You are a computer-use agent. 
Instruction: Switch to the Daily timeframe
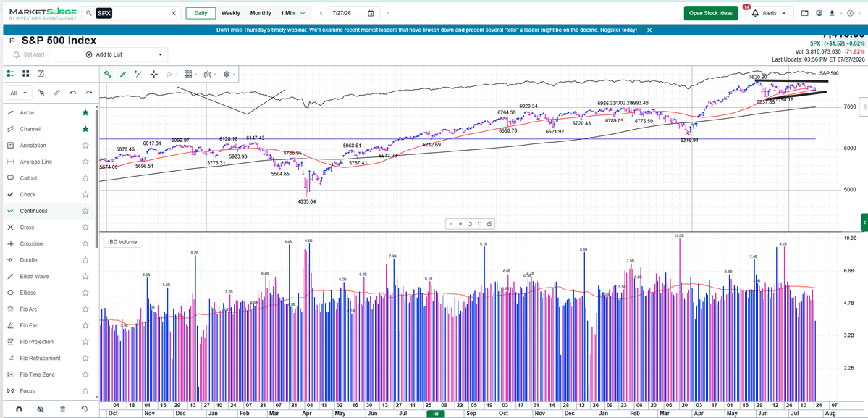click(201, 13)
